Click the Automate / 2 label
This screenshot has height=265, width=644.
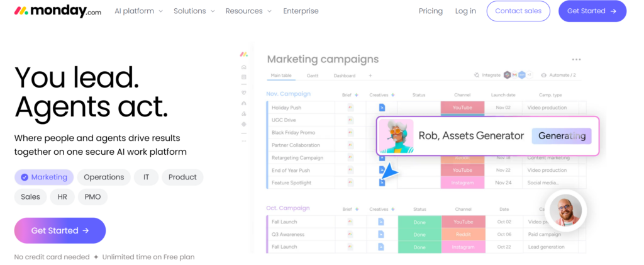coord(562,75)
